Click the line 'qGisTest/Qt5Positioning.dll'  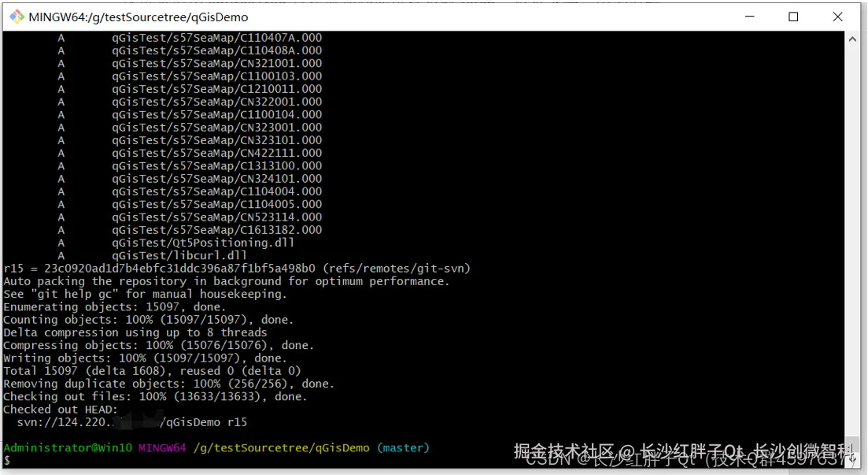point(203,243)
